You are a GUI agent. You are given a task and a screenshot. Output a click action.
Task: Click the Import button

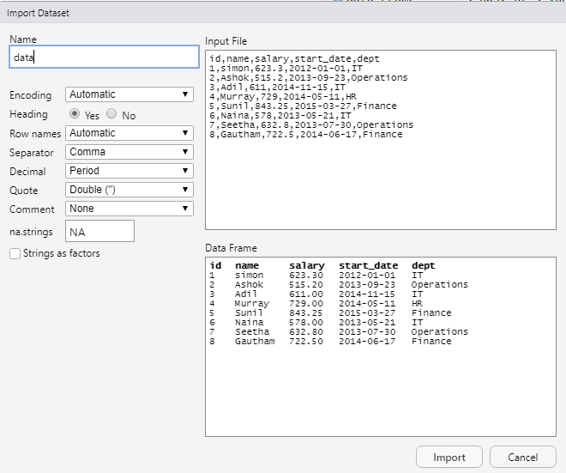point(449,457)
